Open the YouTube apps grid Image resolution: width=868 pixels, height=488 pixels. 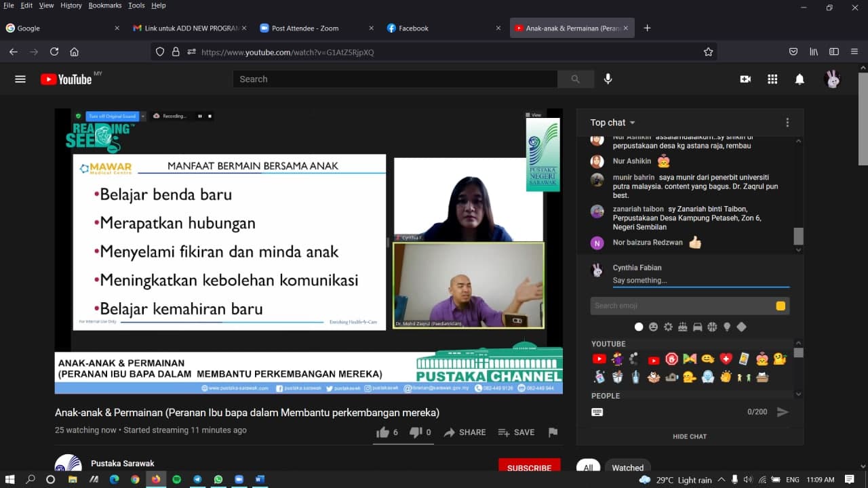pos(772,79)
